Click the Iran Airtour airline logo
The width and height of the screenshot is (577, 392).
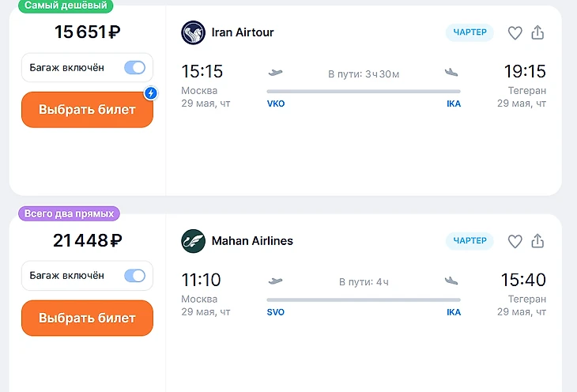coord(193,32)
